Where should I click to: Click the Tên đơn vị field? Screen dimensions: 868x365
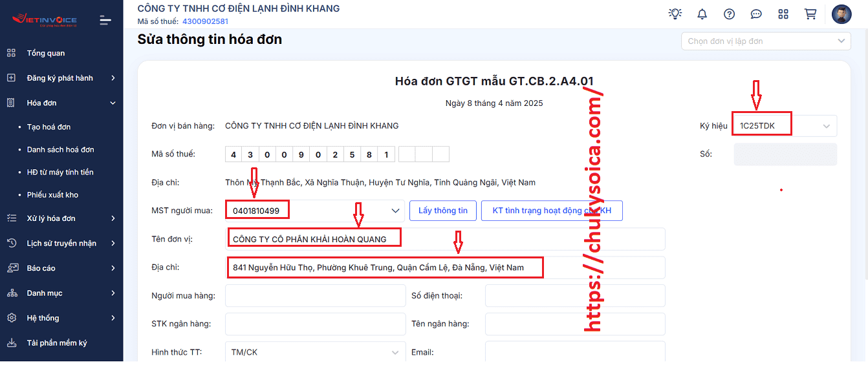click(x=445, y=239)
